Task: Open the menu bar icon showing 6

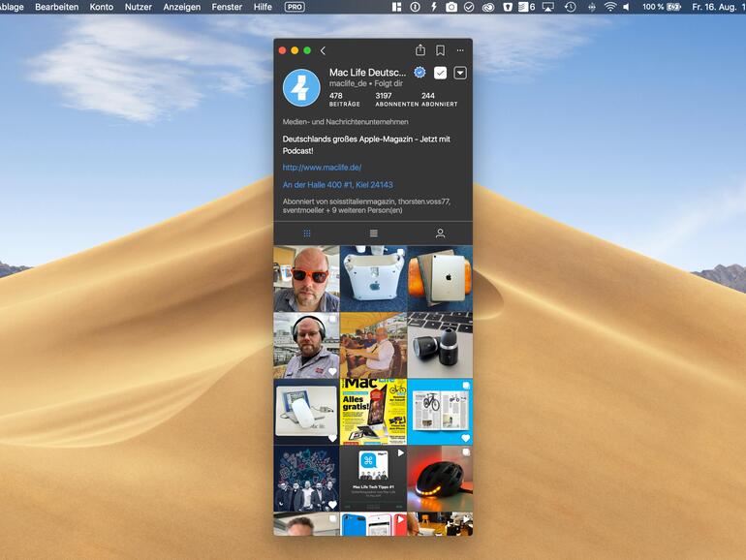Action: point(526,7)
